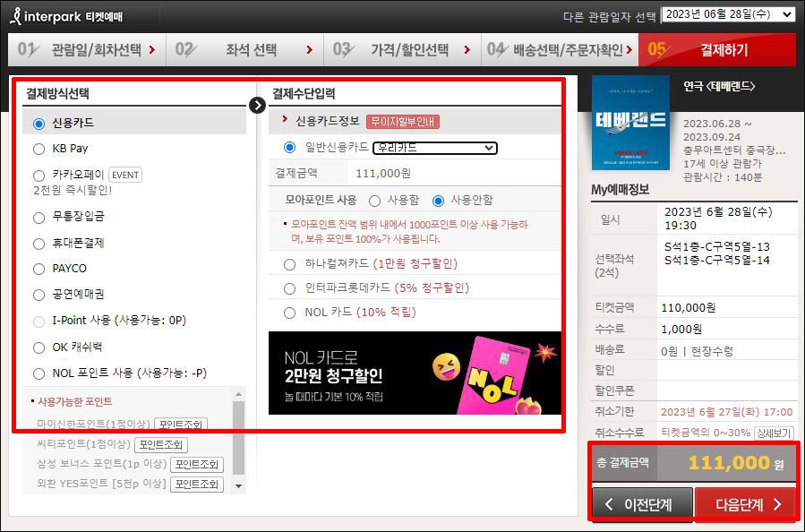Click 수수료 1,000원 value
This screenshot has width=805, height=532.
(681, 329)
